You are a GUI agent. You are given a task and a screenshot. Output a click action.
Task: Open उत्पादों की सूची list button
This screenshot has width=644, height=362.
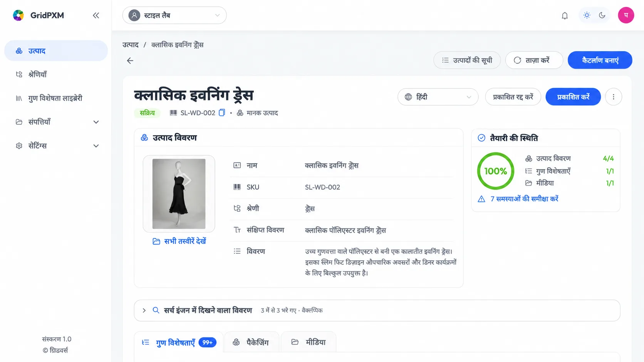tap(467, 60)
